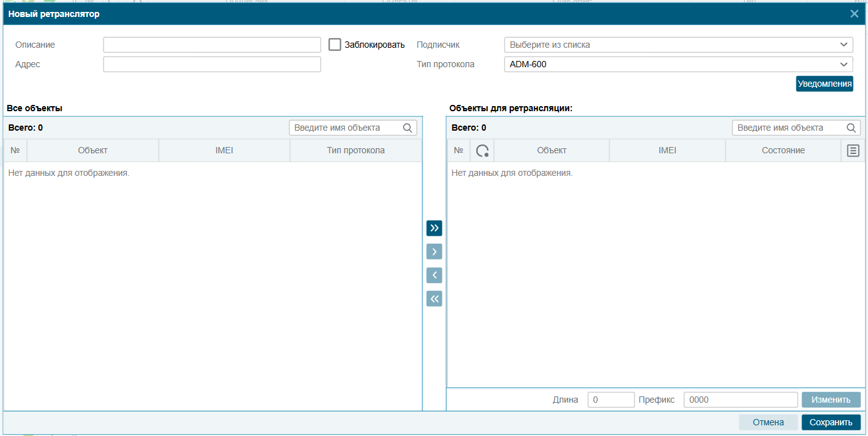Focus the Описание input field

[212, 45]
